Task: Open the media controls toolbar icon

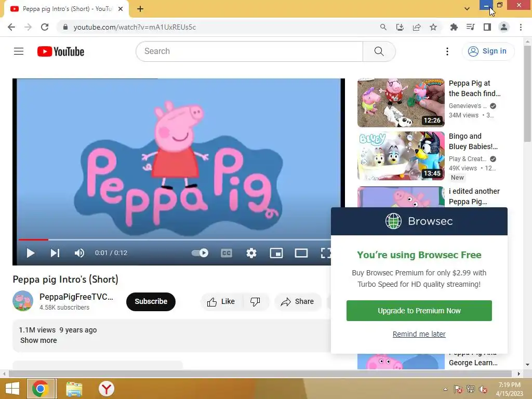Action: pos(471,27)
